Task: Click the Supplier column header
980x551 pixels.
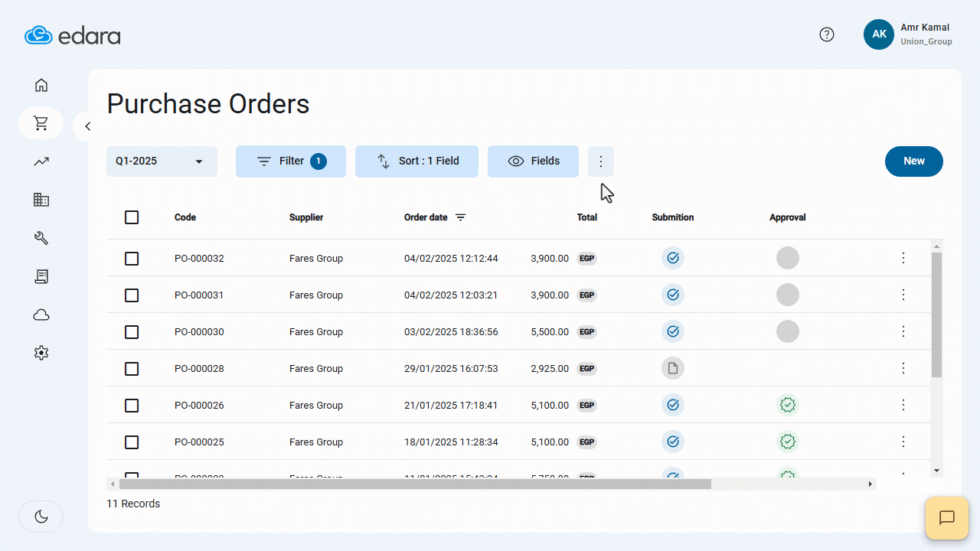Action: (306, 217)
